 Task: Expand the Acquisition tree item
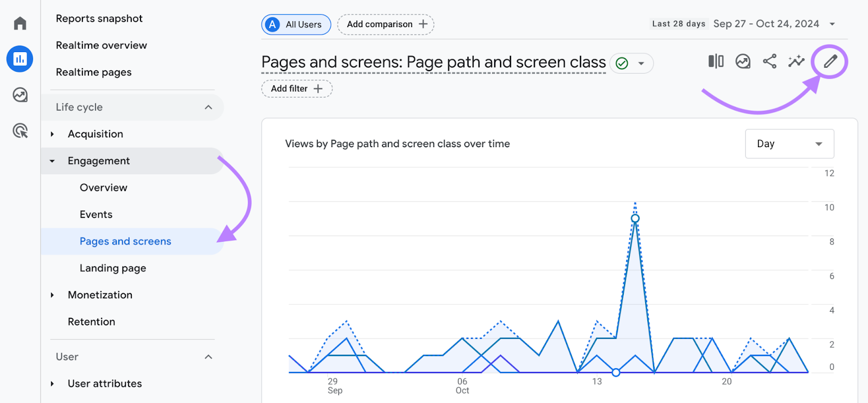click(53, 134)
